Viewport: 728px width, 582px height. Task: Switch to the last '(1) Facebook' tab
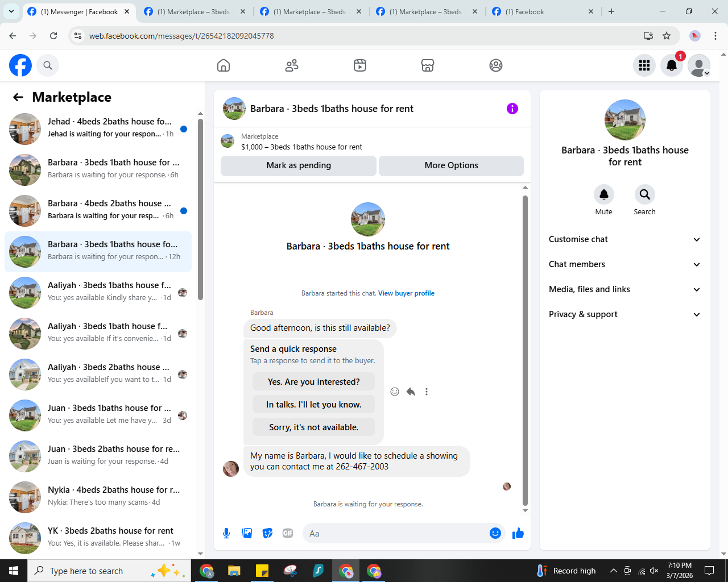click(x=543, y=11)
